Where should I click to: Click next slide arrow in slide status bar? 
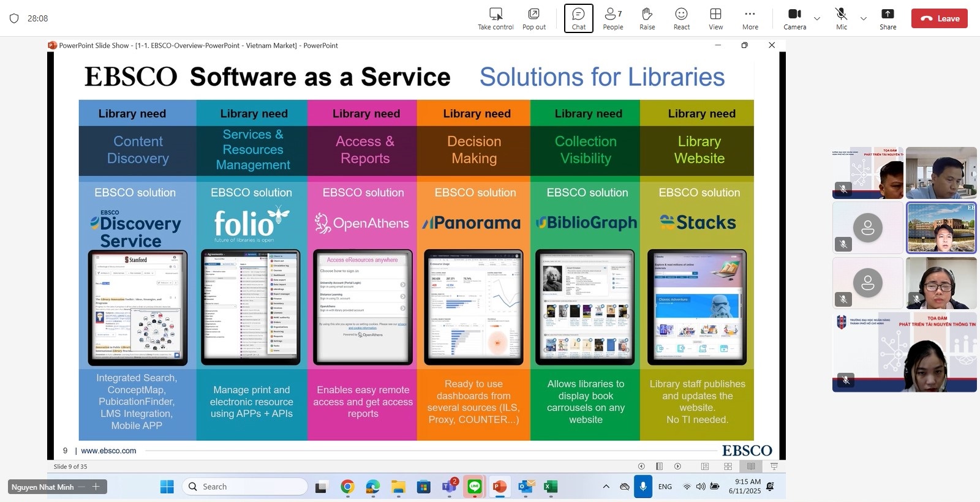coord(677,466)
